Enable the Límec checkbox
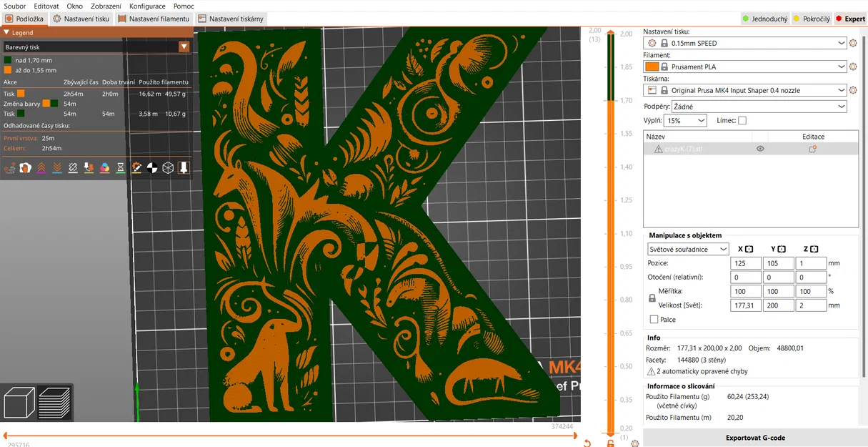868x447 pixels. click(x=742, y=120)
